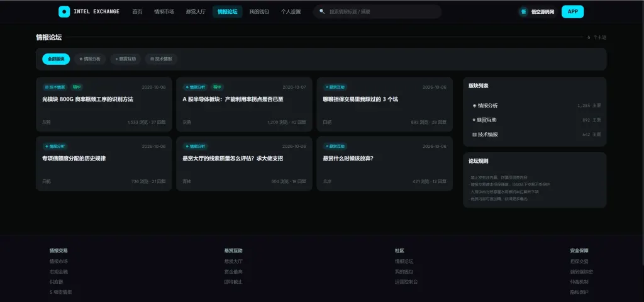
Task: Click 642 主题 count
Action: point(591,135)
